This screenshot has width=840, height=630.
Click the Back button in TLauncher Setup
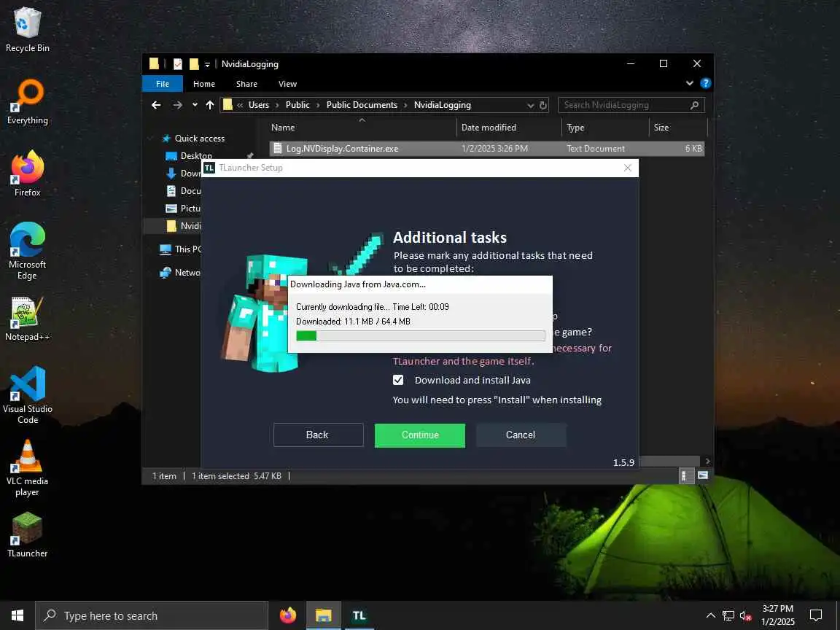pyautogui.click(x=318, y=435)
